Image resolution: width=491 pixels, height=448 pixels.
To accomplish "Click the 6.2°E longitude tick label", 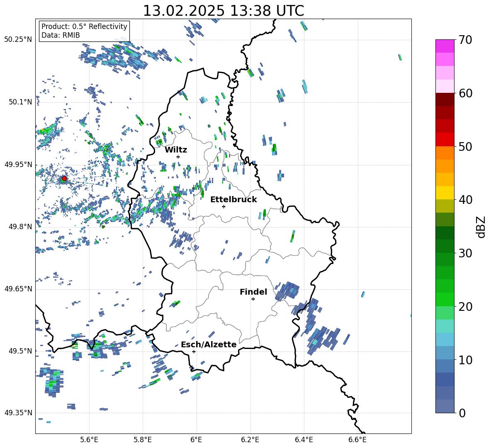I will [250, 440].
